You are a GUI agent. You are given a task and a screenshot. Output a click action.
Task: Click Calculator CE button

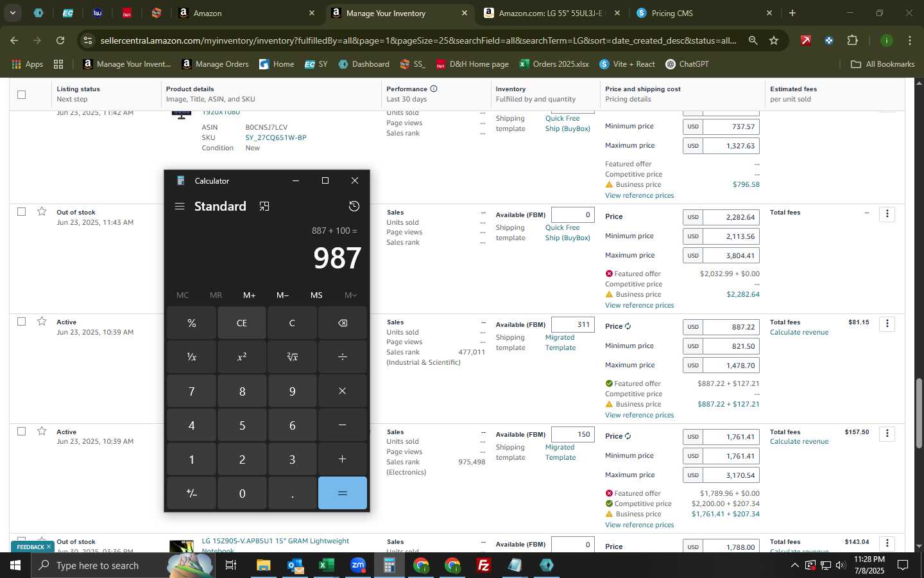[x=242, y=323]
